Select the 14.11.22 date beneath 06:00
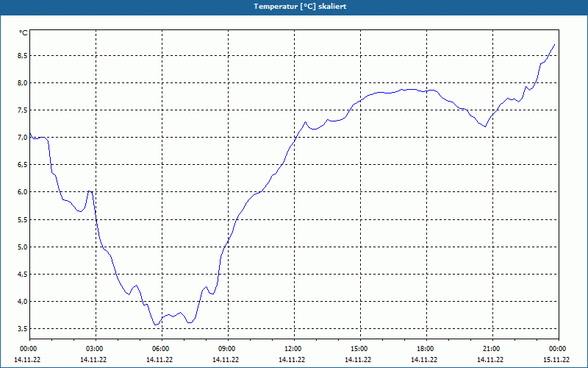The height and width of the screenshot is (368, 588). (159, 359)
